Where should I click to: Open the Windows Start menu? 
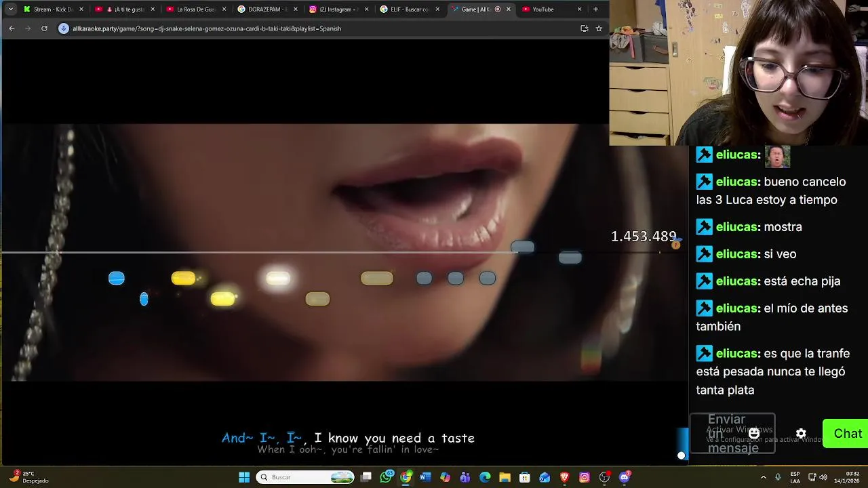(244, 477)
